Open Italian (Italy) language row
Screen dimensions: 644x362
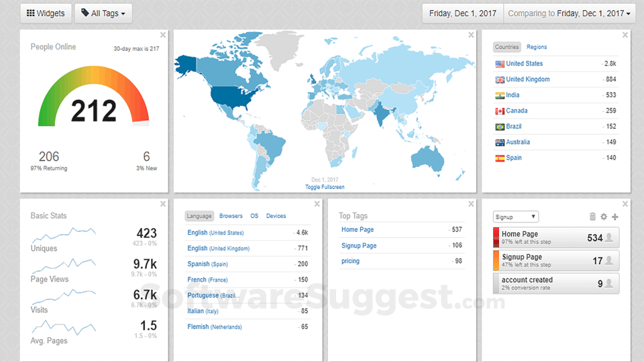click(x=248, y=310)
